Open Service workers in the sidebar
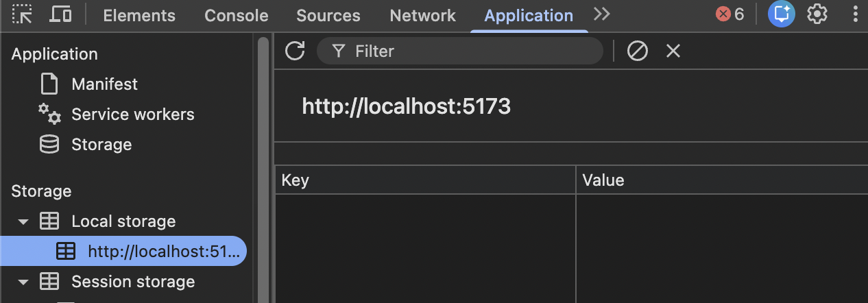Screen dimensions: 868x303 (132, 114)
